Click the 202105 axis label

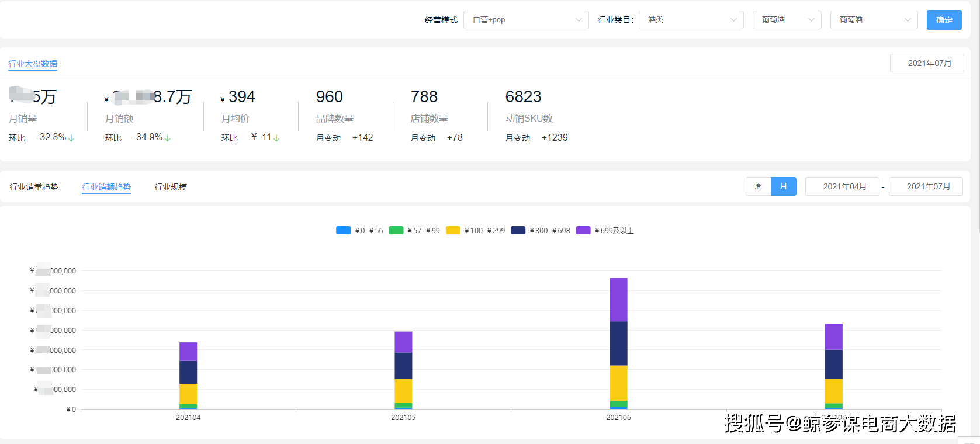(x=403, y=418)
